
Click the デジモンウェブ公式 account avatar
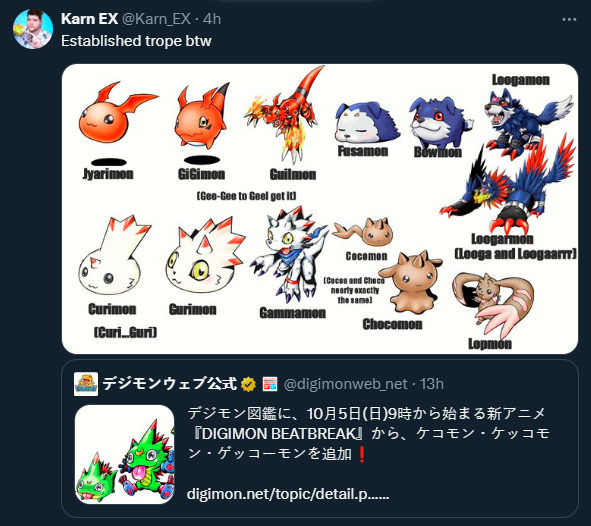[x=86, y=384]
